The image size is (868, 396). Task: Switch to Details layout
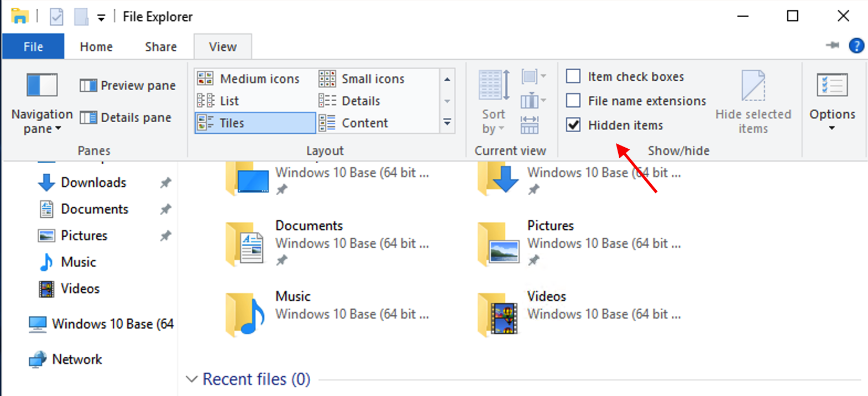click(x=350, y=101)
